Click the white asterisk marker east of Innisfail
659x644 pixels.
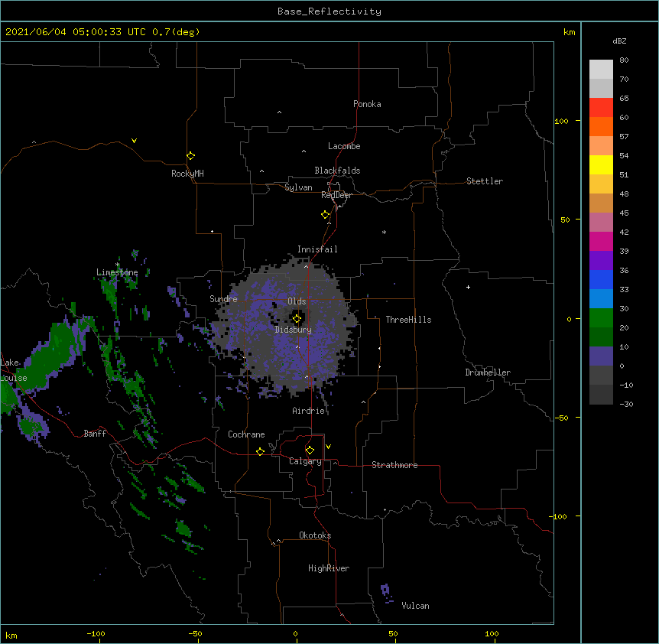(384, 232)
